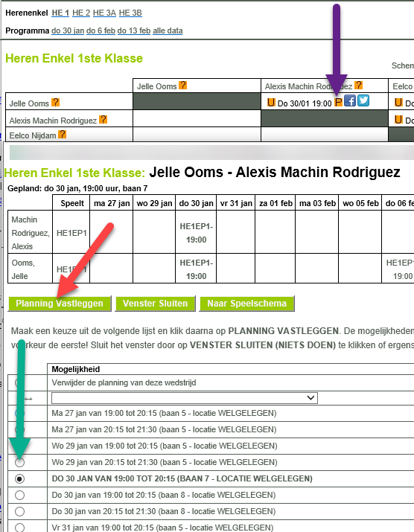This screenshot has height=532, width=414.
Task: Click Heren Enkel 1ste Klasse green heading
Action: tap(74, 58)
